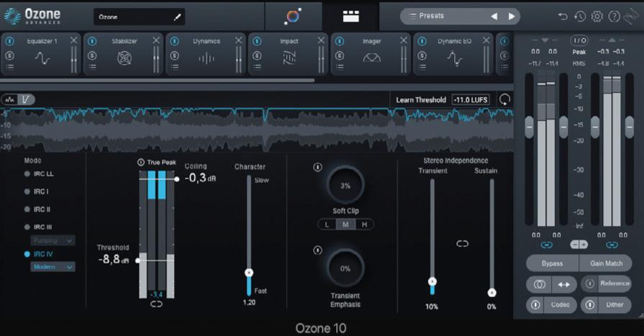The width and height of the screenshot is (644, 336).
Task: Switch to the module chain view icon
Action: pyautogui.click(x=350, y=17)
